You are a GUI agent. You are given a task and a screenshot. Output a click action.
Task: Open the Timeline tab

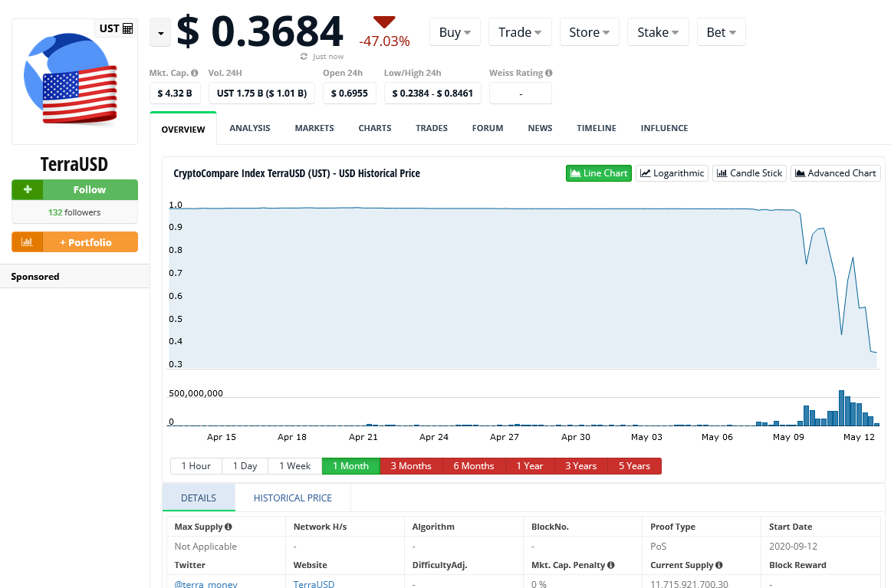click(597, 128)
